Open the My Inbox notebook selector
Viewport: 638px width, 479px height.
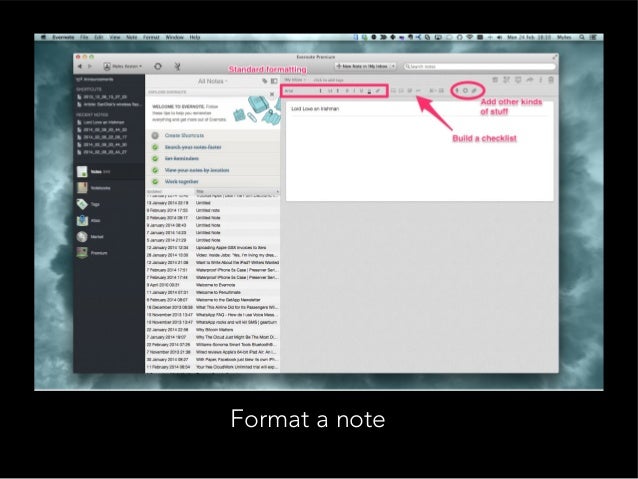295,80
